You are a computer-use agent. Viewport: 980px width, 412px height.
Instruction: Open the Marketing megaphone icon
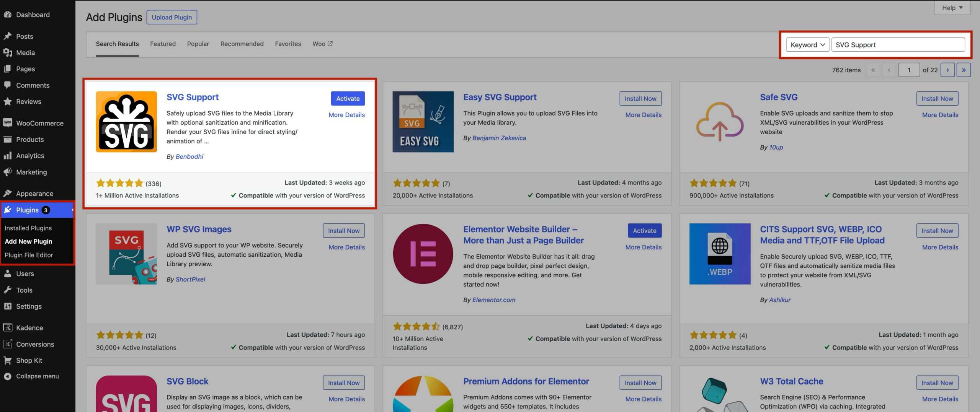(8, 172)
